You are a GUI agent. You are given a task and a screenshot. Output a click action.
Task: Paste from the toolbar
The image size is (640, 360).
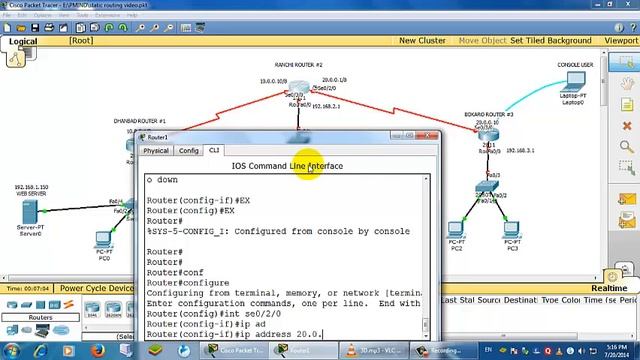click(95, 28)
